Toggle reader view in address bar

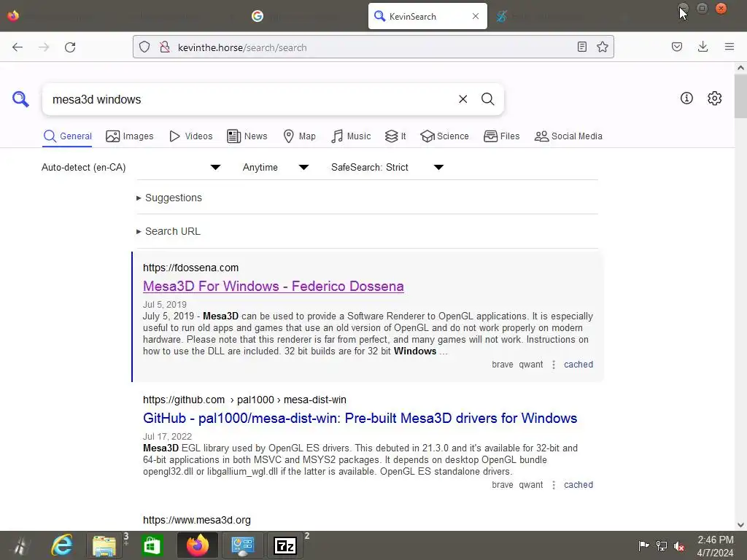pos(581,47)
